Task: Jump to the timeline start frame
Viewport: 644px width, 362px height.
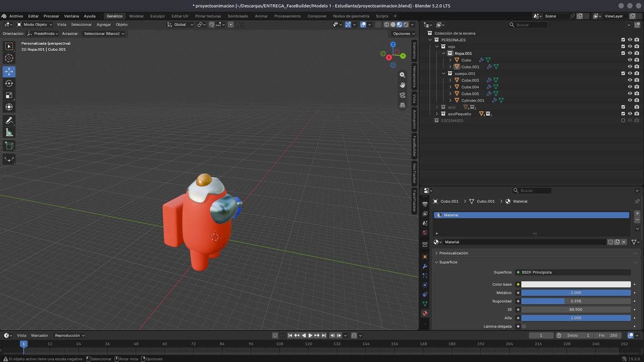Action: pos(290,335)
